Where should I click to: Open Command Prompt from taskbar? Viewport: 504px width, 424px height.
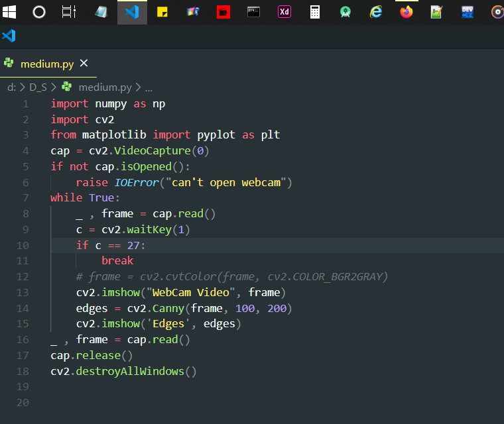pyautogui.click(x=253, y=12)
